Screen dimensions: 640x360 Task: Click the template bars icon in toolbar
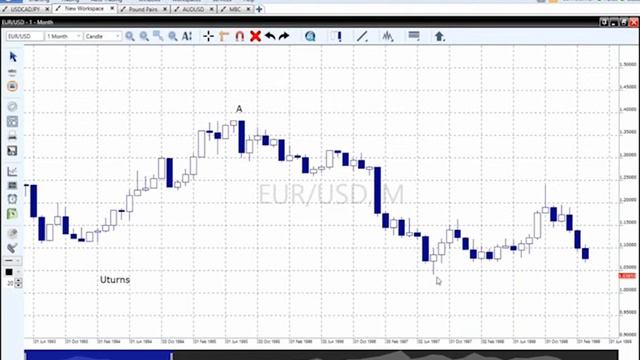pos(413,36)
